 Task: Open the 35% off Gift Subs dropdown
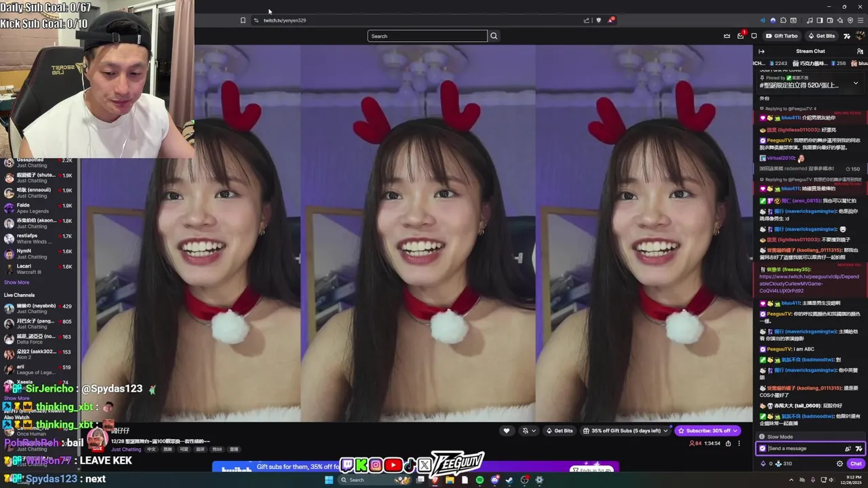pyautogui.click(x=627, y=430)
